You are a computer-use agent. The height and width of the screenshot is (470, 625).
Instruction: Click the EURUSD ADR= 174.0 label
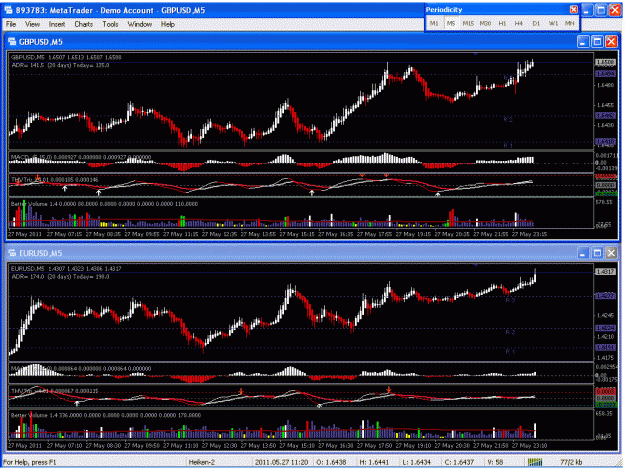[61, 276]
